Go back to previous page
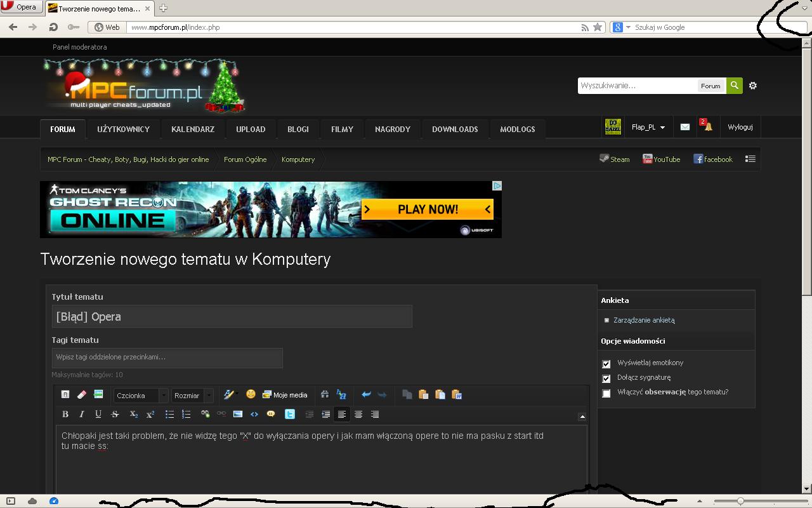The height and width of the screenshot is (508, 812). click(x=13, y=27)
